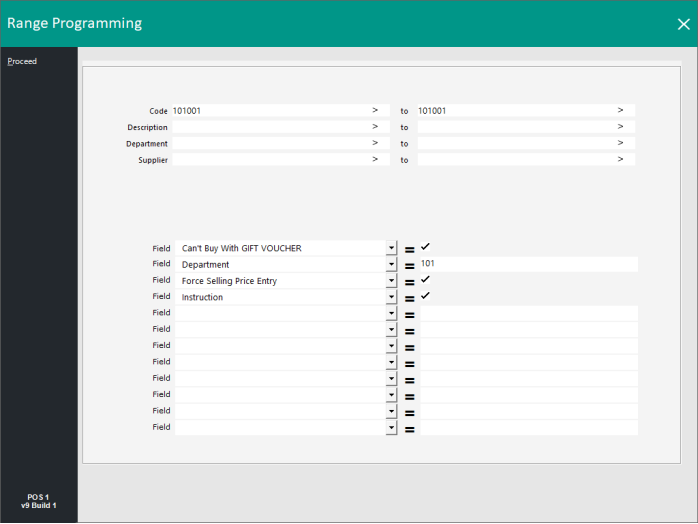This screenshot has height=524, width=698.
Task: Open the Description 'to' lookup arrow
Action: [x=620, y=127]
